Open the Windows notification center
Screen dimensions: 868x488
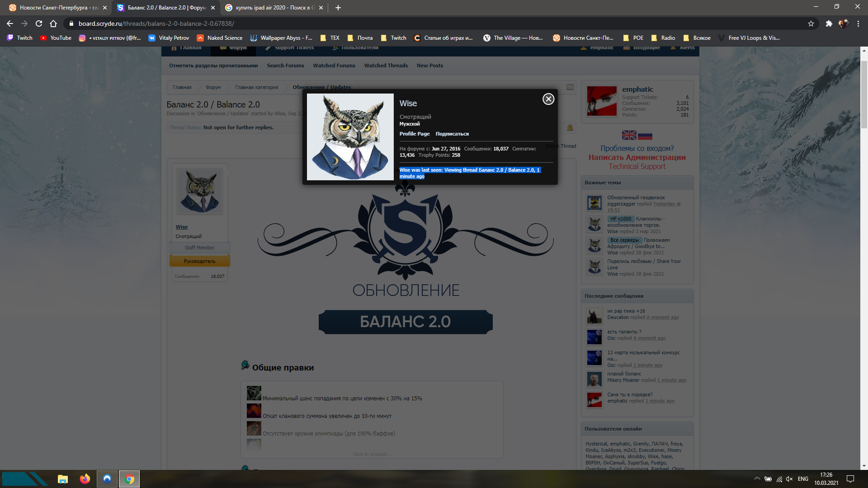point(850,479)
